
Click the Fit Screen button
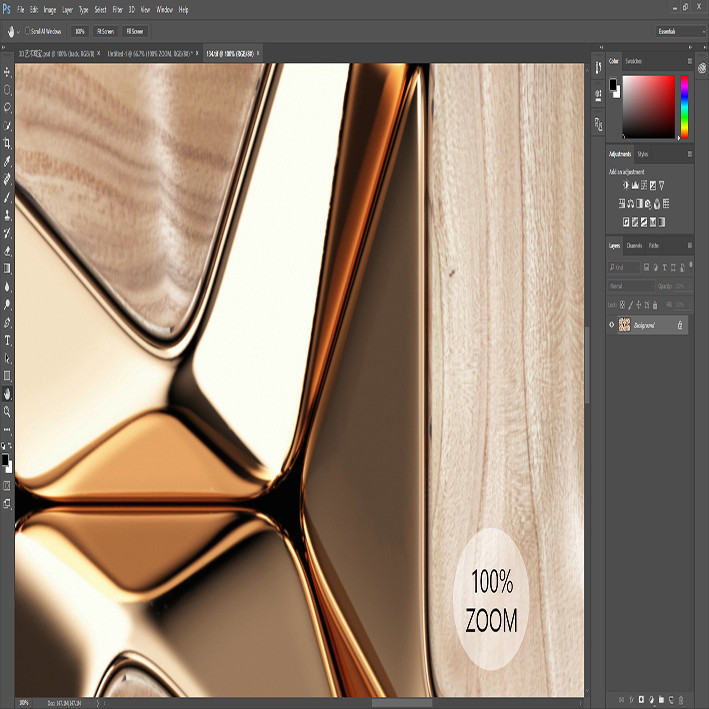click(105, 31)
